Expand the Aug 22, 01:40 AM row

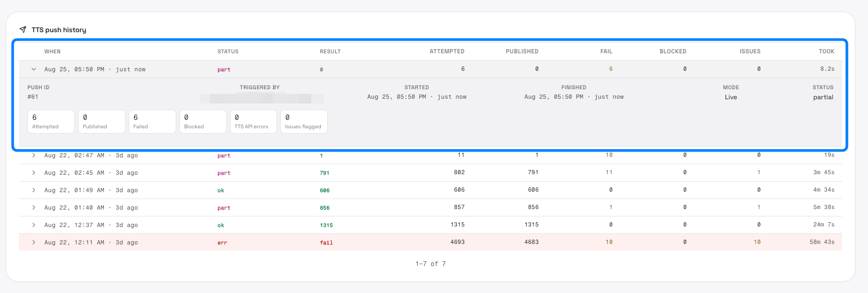tap(34, 207)
